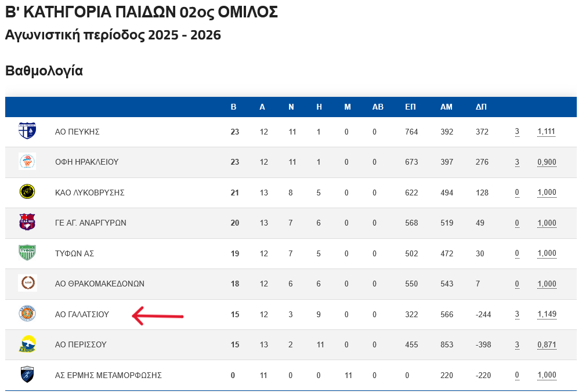Click the ΚΑΟ ΛΥΚΟΒΡΥΣΗΣ team logo
The image size is (582, 392).
[x=27, y=192]
